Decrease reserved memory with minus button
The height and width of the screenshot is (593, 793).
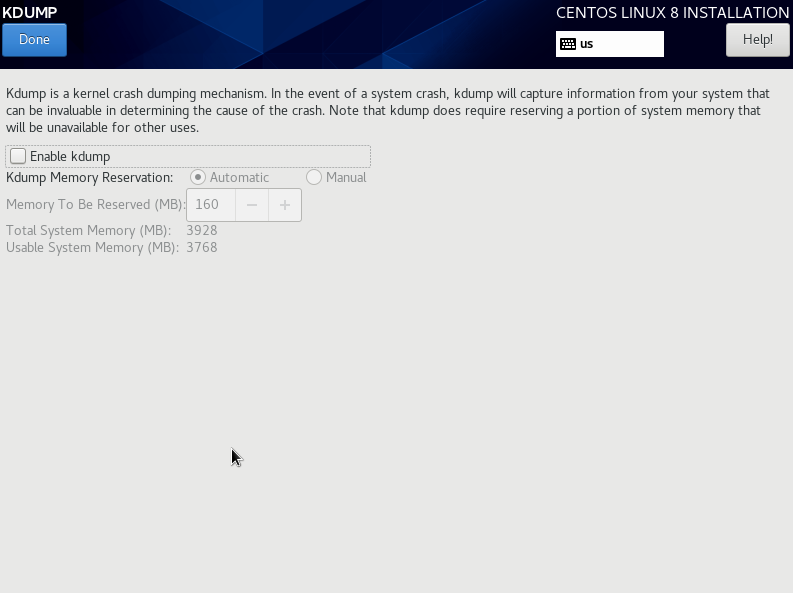[252, 205]
